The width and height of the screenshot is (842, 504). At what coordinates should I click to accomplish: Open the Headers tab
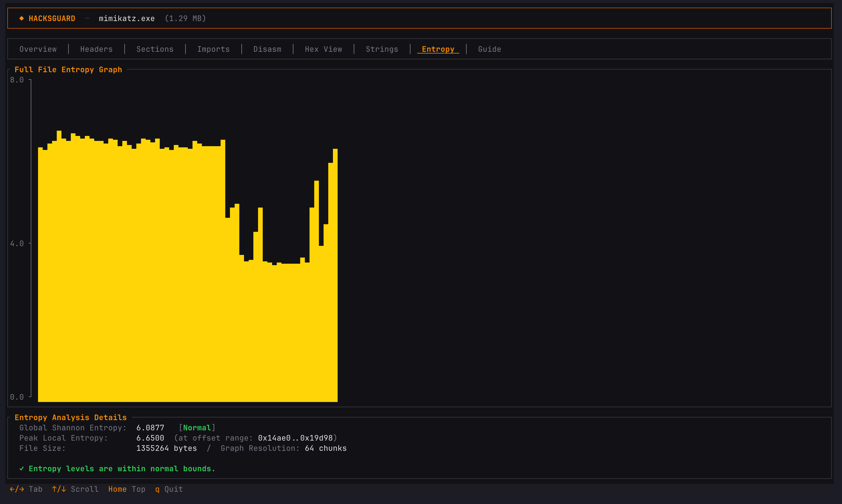pos(97,49)
